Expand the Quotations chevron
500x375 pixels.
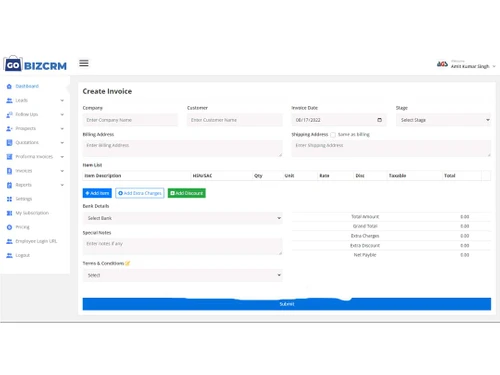62,143
